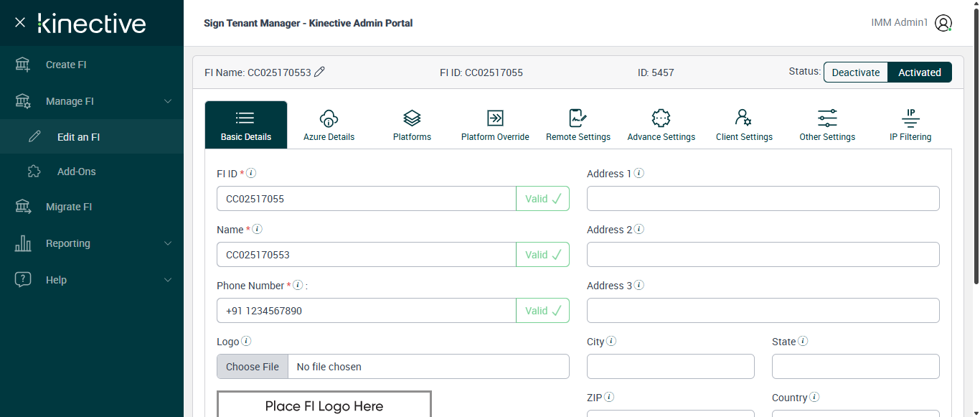Select Add-Ons in the sidebar
980x417 pixels.
coord(76,172)
